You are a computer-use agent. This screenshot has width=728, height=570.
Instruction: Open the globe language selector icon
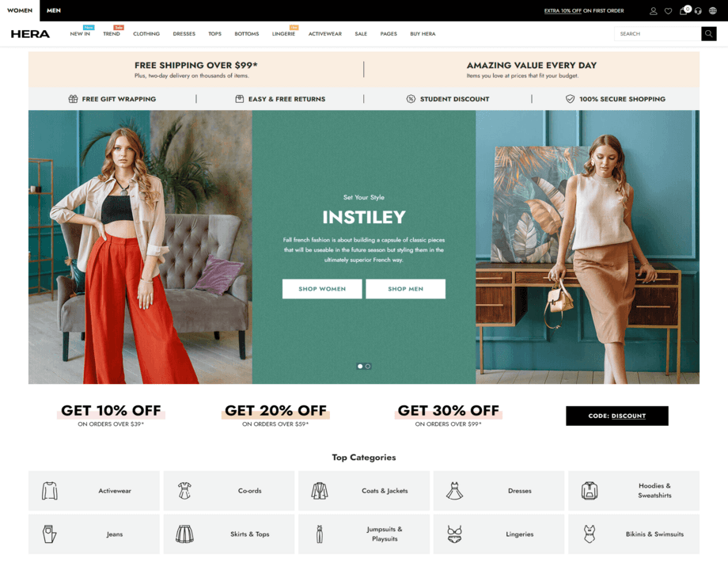point(713,11)
